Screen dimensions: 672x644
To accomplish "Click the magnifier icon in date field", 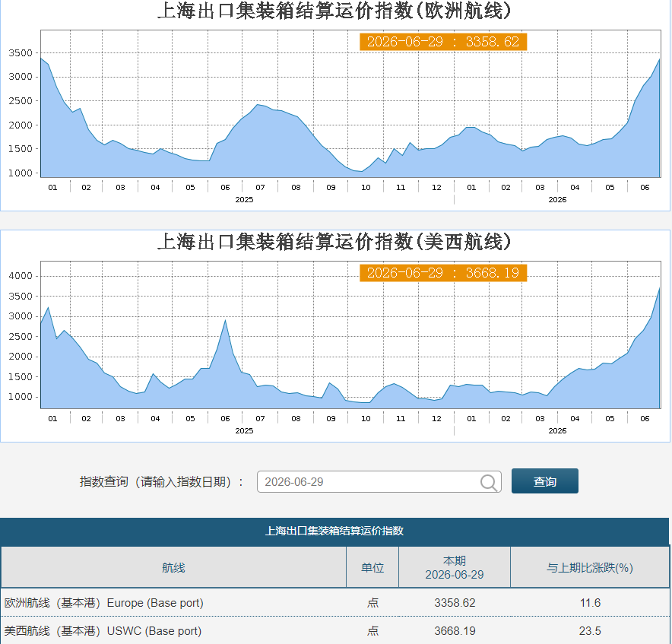I will pyautogui.click(x=489, y=482).
